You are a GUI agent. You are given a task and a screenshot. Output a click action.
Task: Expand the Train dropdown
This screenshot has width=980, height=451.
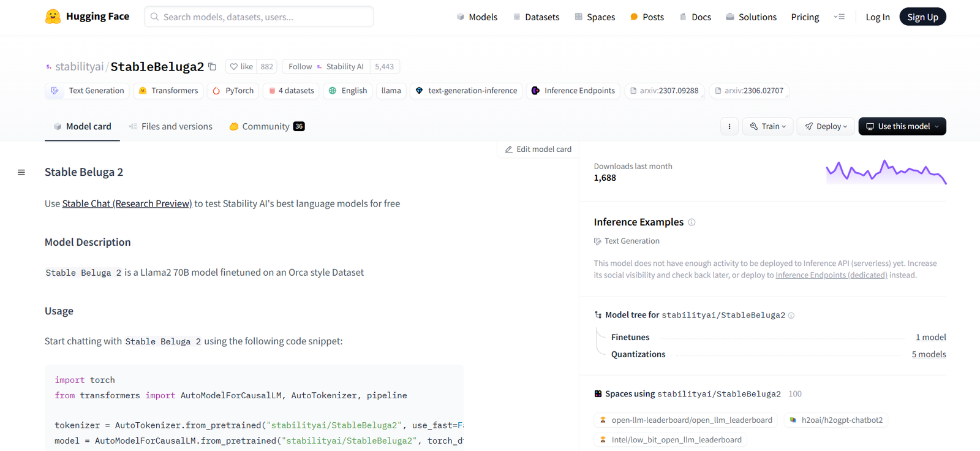click(768, 126)
